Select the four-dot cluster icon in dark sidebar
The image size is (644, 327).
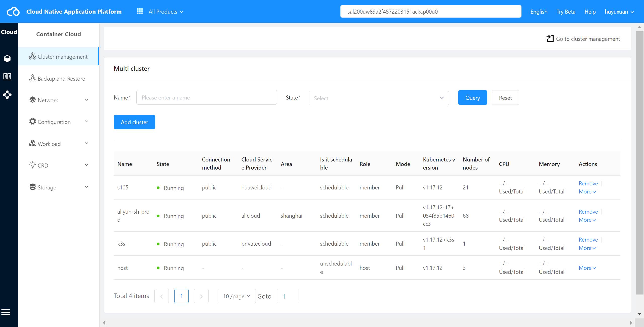point(7,95)
